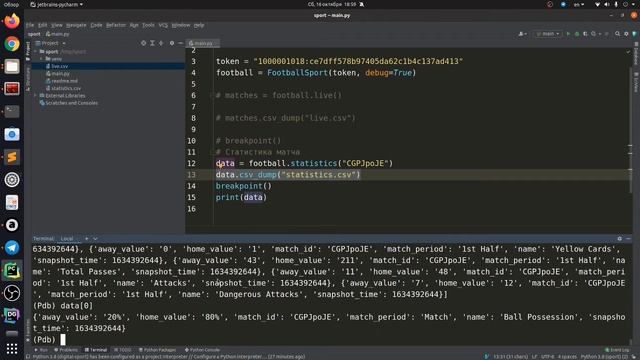Viewport: 640px width, 360px height.
Task: Open the VCS menu
Action: (163, 25)
